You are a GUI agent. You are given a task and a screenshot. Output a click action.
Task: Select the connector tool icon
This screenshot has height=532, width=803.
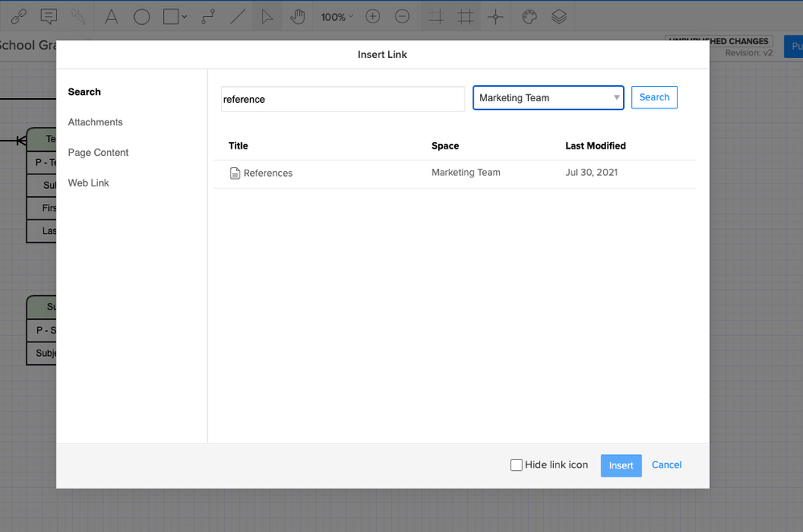208,17
